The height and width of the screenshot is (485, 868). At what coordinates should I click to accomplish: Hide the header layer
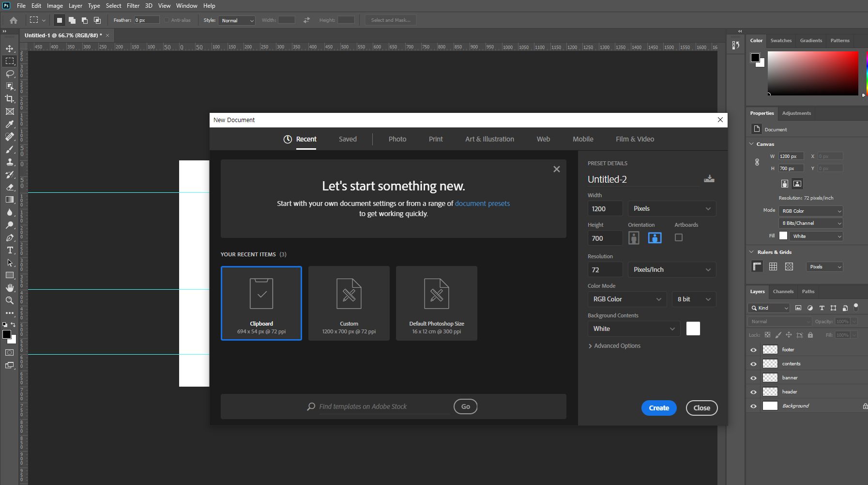(x=753, y=392)
